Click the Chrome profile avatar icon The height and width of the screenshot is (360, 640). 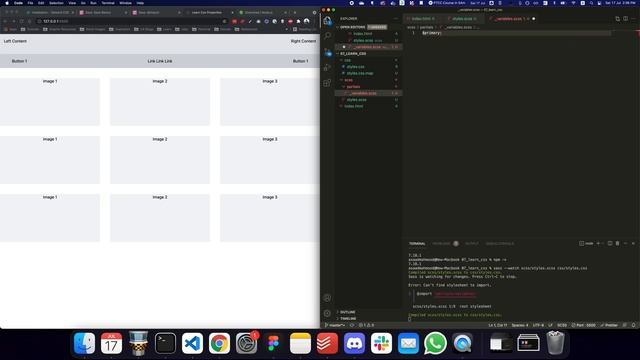307,21
